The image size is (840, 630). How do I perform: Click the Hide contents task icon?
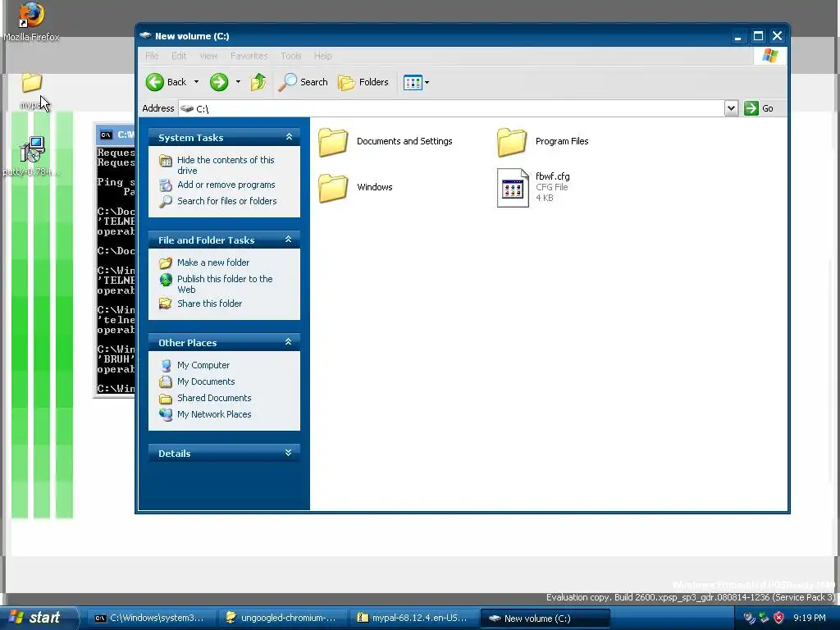tap(166, 160)
